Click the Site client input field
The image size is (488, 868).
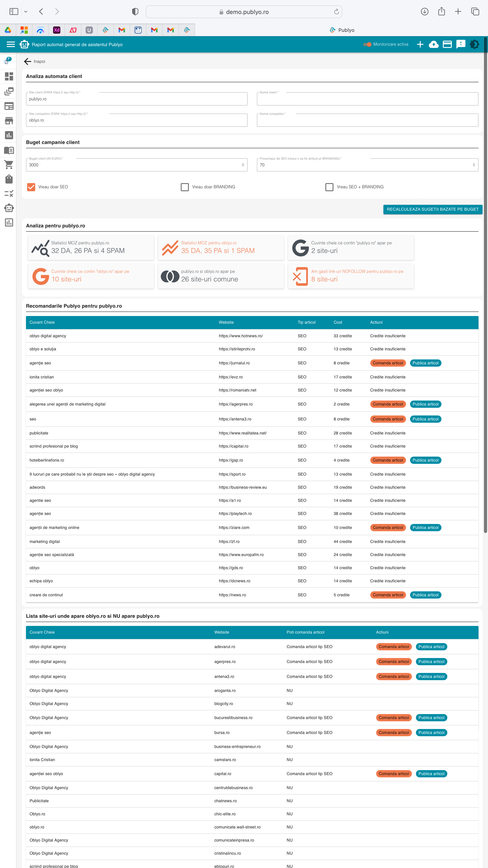tap(137, 99)
